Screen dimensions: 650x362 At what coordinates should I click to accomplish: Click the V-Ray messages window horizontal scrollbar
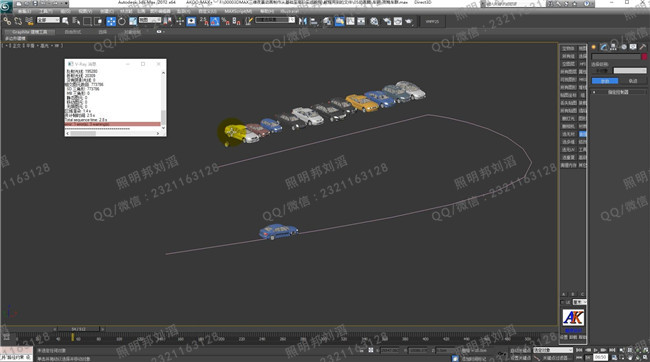(114, 134)
